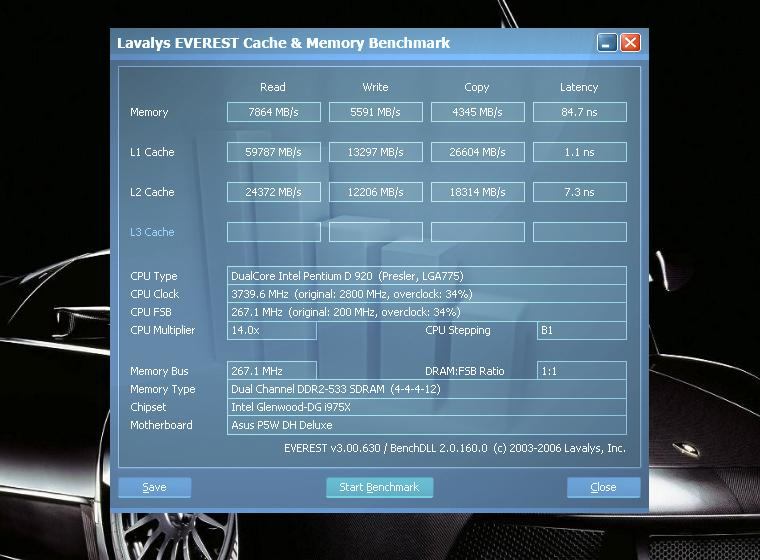Click the Motherboard label
Image resolution: width=760 pixels, height=560 pixels.
[x=161, y=425]
